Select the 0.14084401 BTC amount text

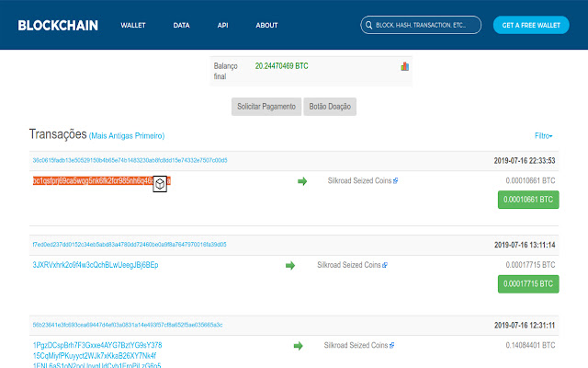530,345
